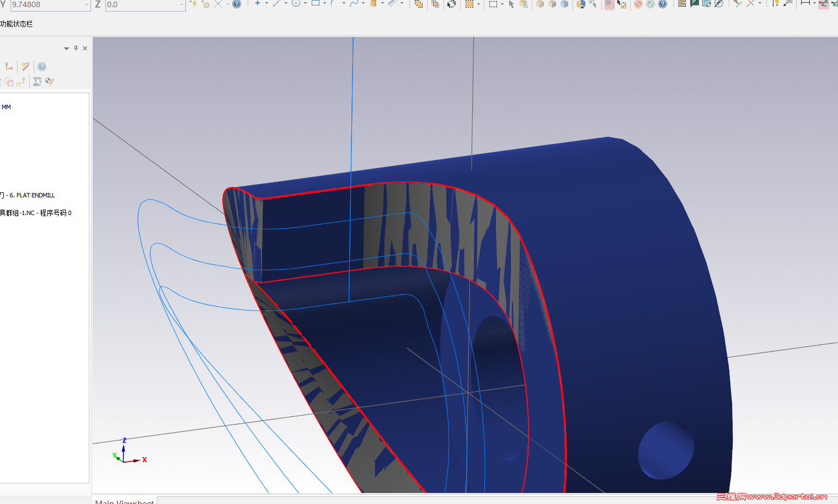Select the circle creation tool
This screenshot has height=504, width=838.
(x=296, y=3)
